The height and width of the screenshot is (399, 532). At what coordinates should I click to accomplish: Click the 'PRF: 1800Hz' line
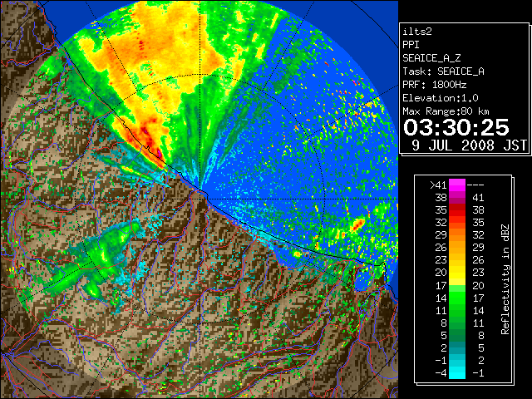[434, 85]
